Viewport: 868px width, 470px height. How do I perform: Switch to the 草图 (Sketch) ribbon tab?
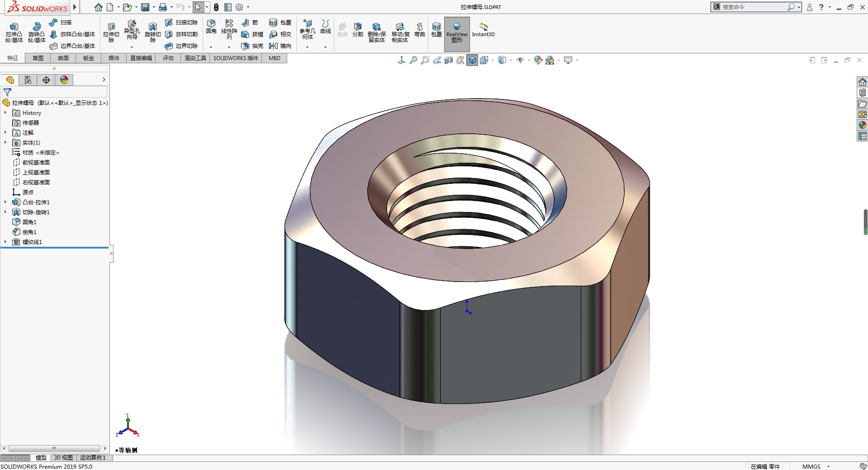tap(38, 58)
